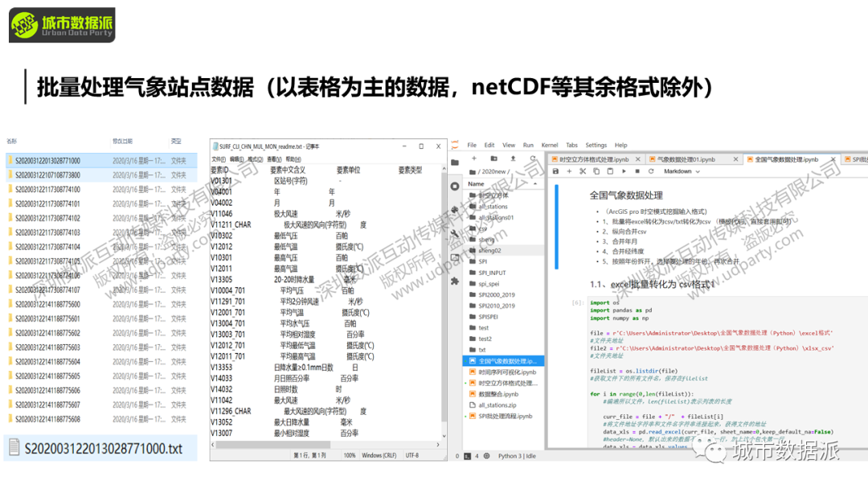
Task: Click the Notepad icon in readme.txt title bar
Action: click(x=215, y=146)
